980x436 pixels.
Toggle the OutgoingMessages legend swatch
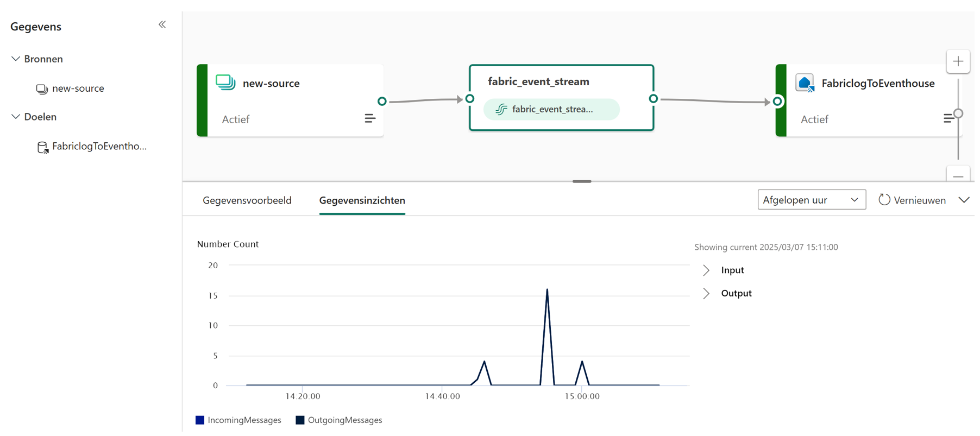300,420
